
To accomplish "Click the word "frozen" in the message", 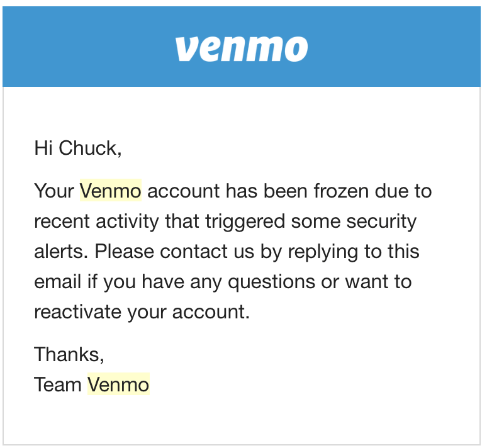I will click(341, 191).
